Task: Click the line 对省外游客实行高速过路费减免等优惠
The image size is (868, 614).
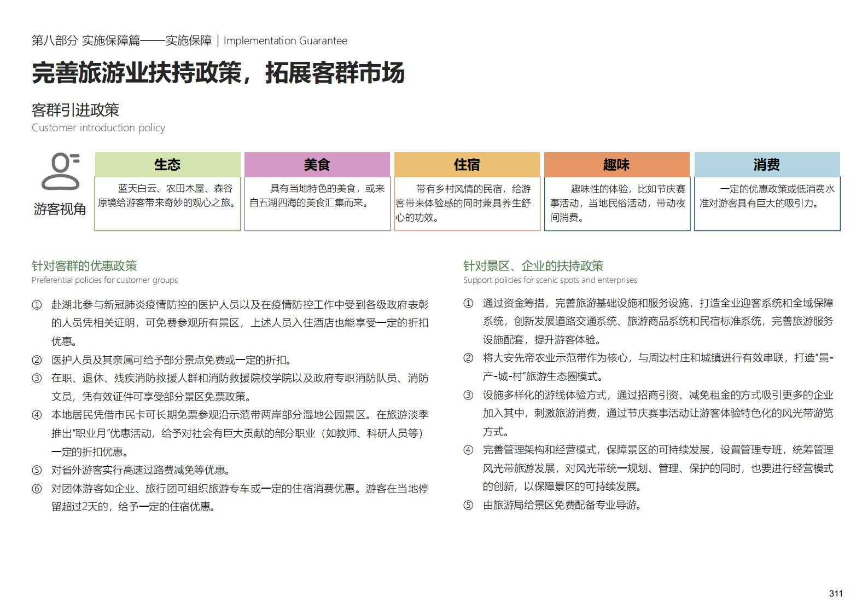Action: [x=141, y=470]
